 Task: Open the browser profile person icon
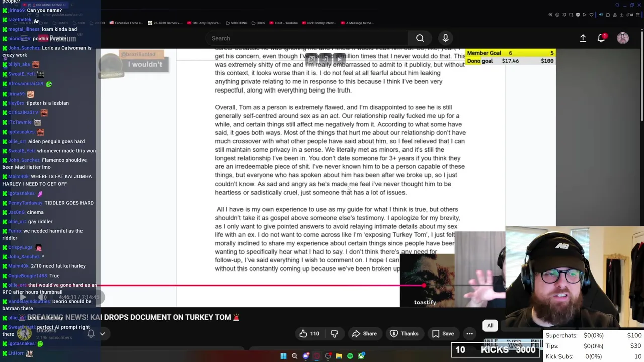click(x=615, y=15)
